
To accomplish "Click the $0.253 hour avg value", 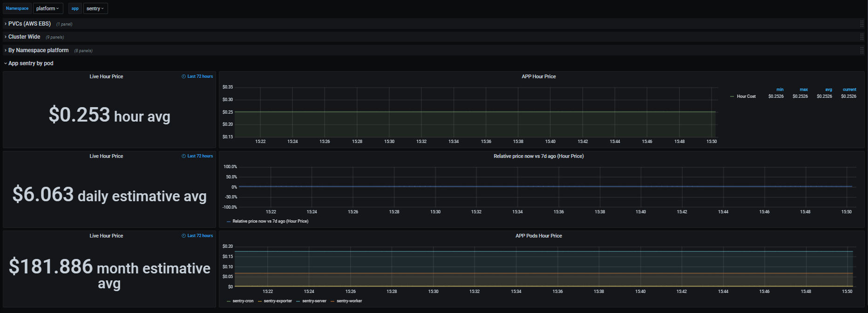I will click(109, 115).
